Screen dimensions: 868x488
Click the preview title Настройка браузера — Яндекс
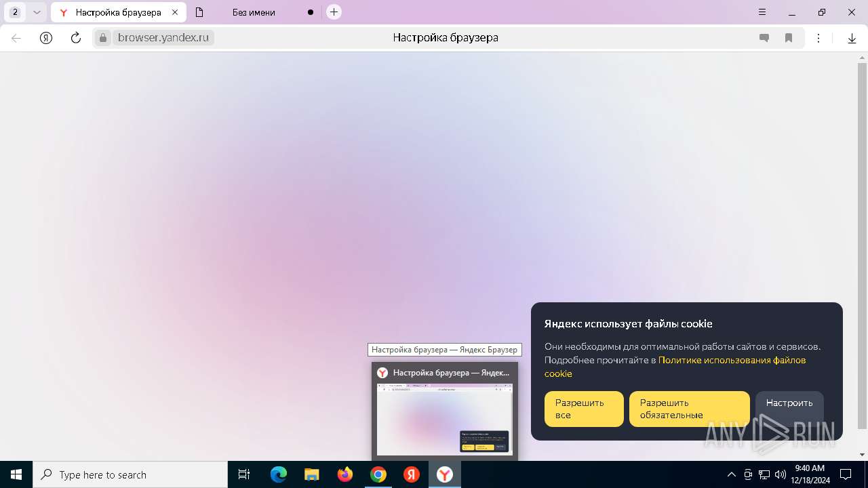pos(451,373)
